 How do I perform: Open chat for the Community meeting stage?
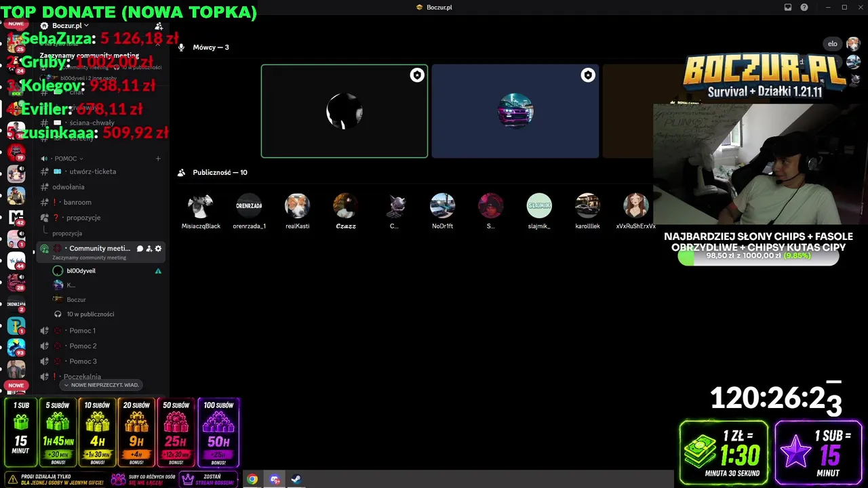(x=140, y=249)
